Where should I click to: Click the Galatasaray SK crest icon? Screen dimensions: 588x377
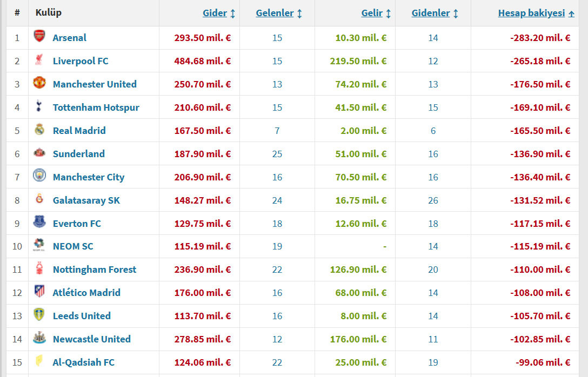[x=39, y=200]
